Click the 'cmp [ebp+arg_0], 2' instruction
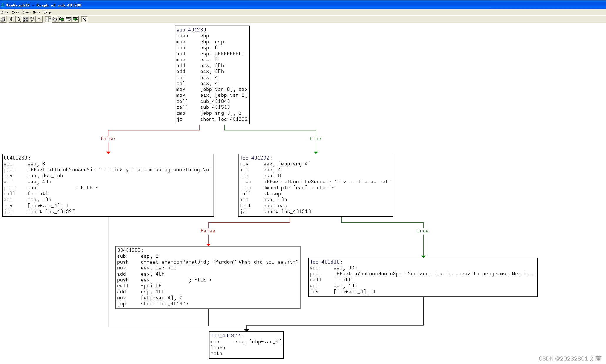Screen dimensions: 606x364 [209, 113]
